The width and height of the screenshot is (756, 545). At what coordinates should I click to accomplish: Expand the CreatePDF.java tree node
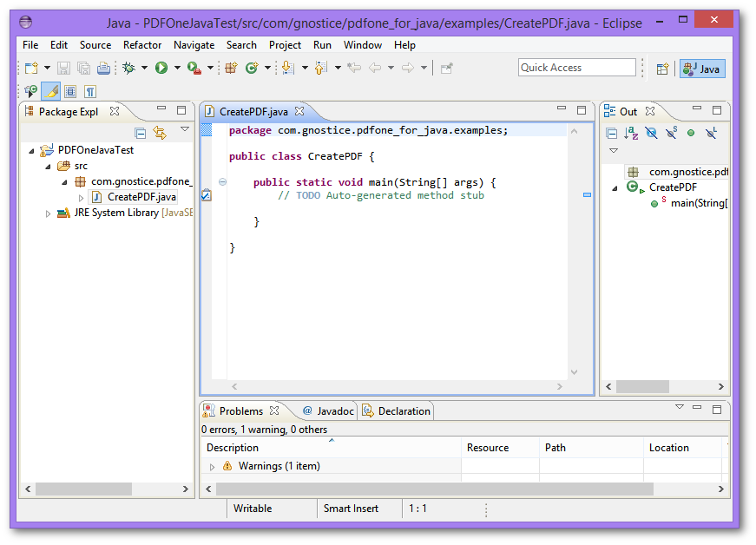[81, 198]
